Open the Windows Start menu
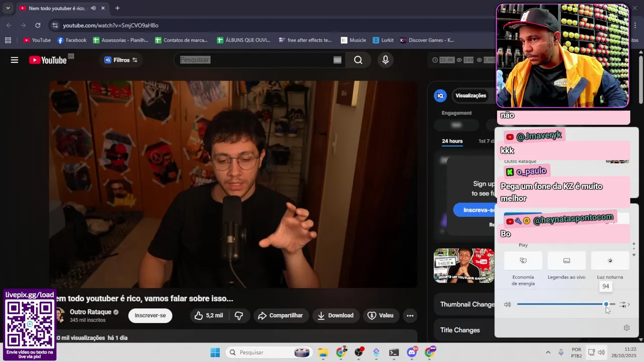This screenshot has width=644, height=362. [215, 352]
